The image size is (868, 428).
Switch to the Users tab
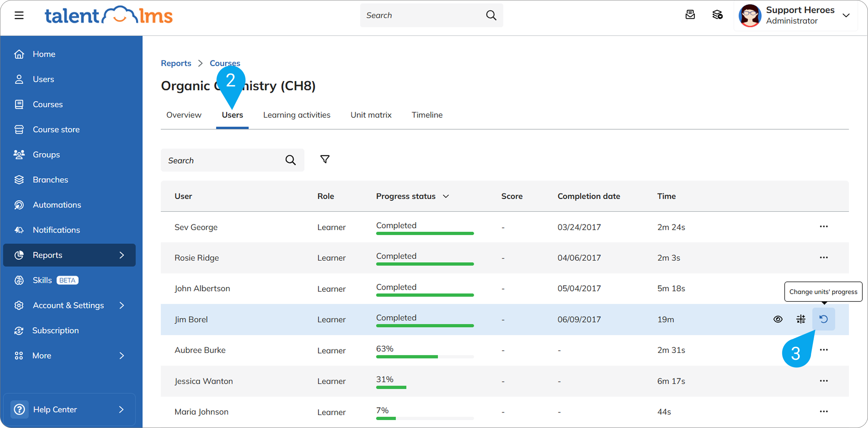pyautogui.click(x=232, y=115)
